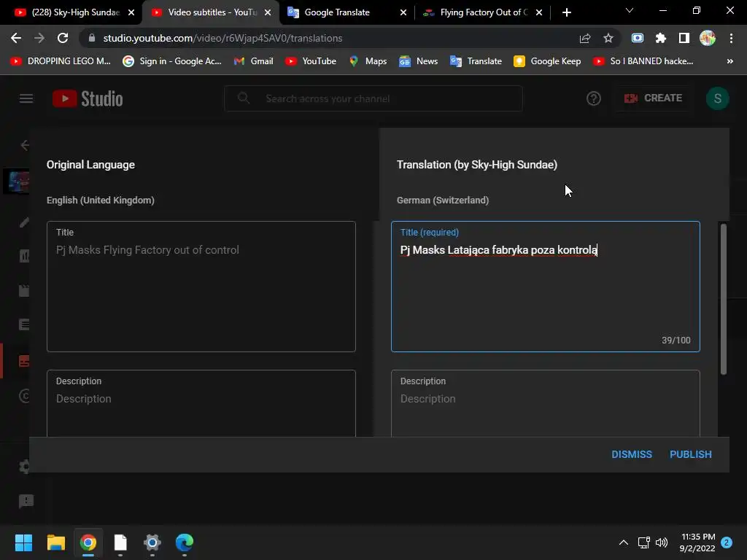Open the Translate bookmark
The image size is (747, 560).
click(476, 61)
